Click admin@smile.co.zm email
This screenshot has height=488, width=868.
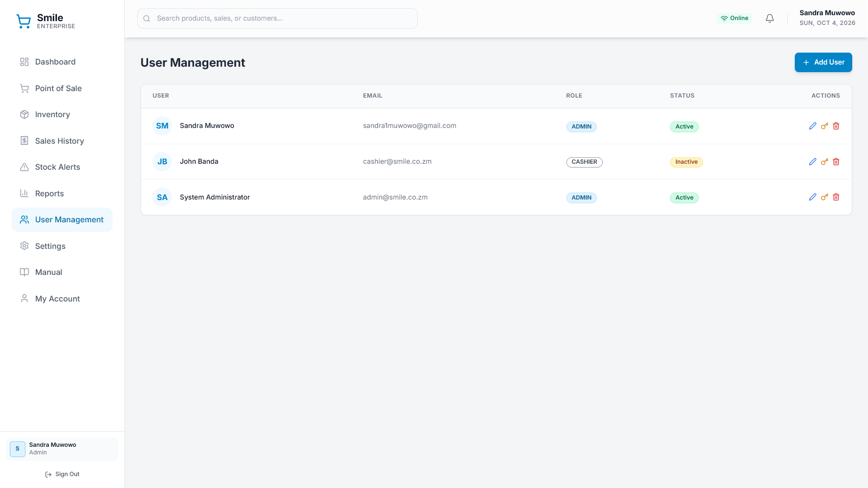395,197
